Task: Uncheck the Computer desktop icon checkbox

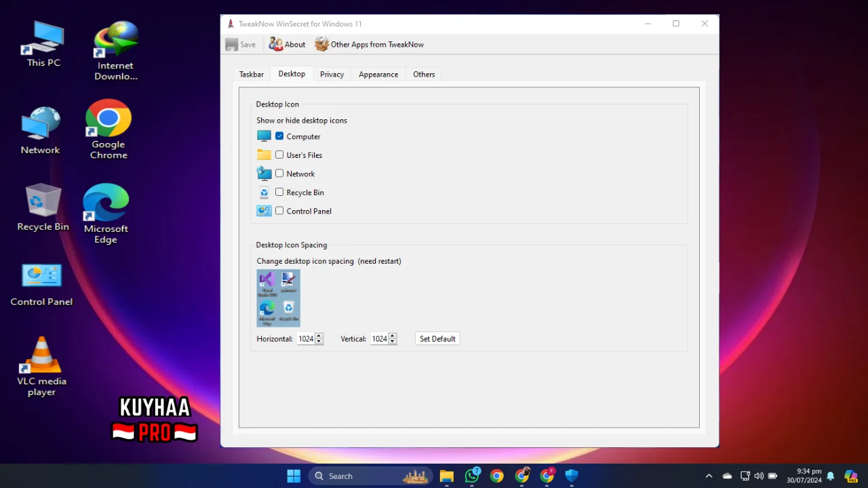Action: 279,136
